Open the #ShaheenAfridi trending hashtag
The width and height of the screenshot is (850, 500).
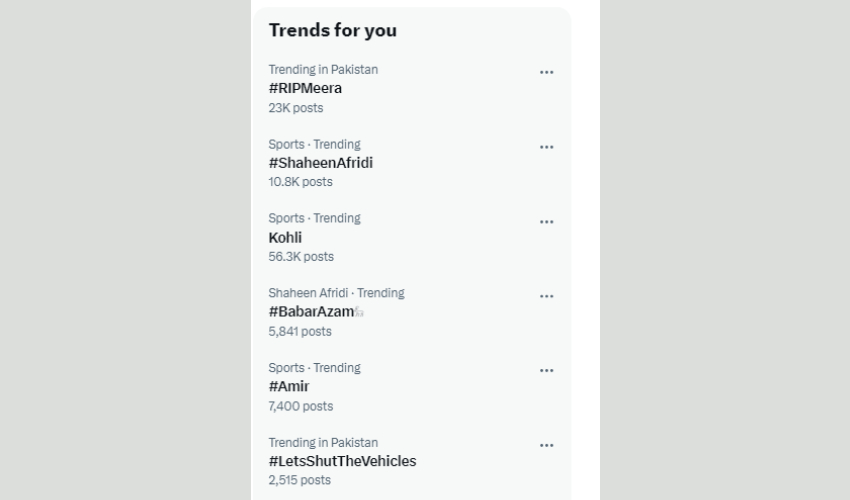pyautogui.click(x=320, y=163)
